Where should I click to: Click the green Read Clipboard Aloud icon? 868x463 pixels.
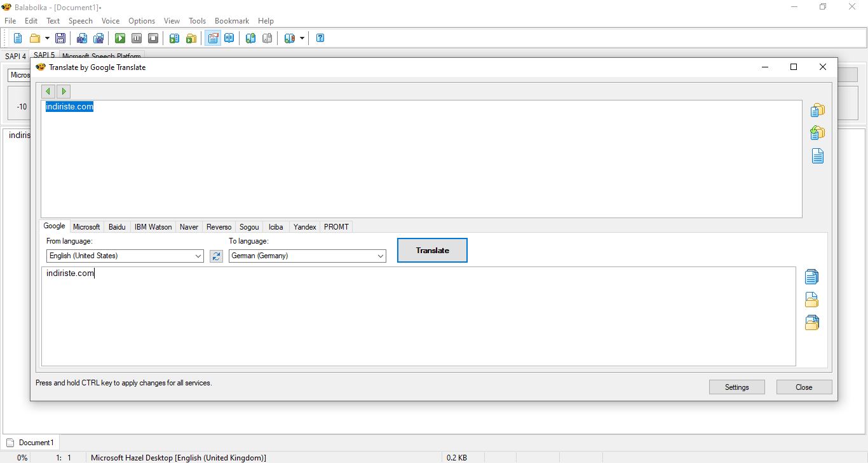click(x=174, y=38)
